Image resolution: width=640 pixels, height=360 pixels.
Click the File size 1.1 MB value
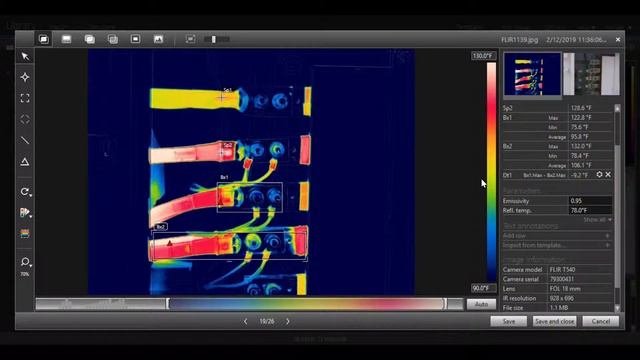tap(557, 308)
